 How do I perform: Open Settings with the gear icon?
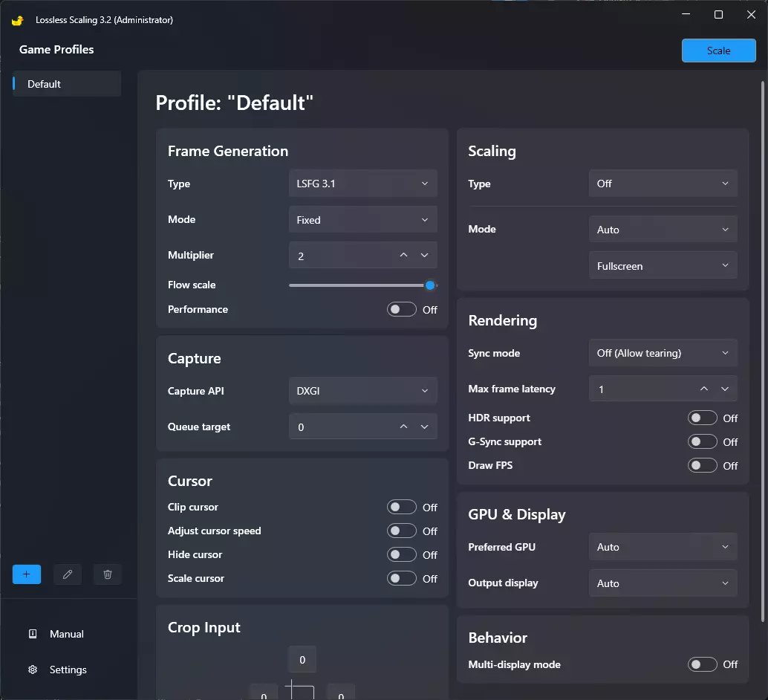pyautogui.click(x=33, y=670)
